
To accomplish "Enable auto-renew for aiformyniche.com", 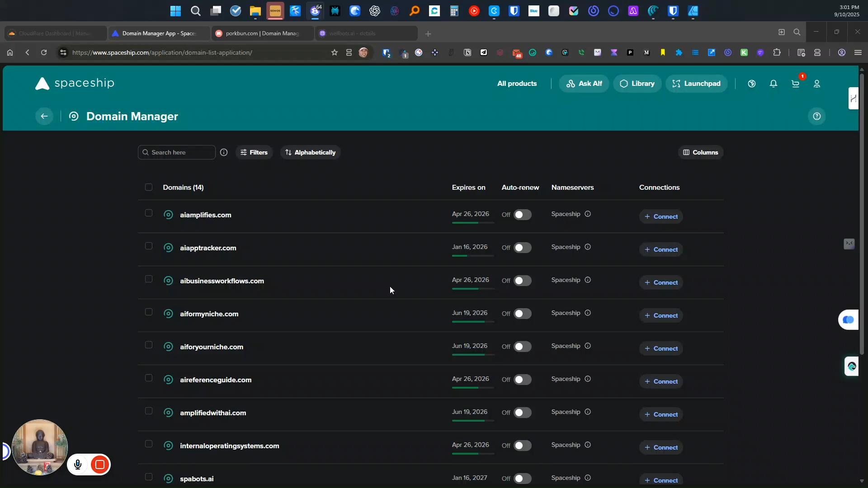I will [522, 314].
